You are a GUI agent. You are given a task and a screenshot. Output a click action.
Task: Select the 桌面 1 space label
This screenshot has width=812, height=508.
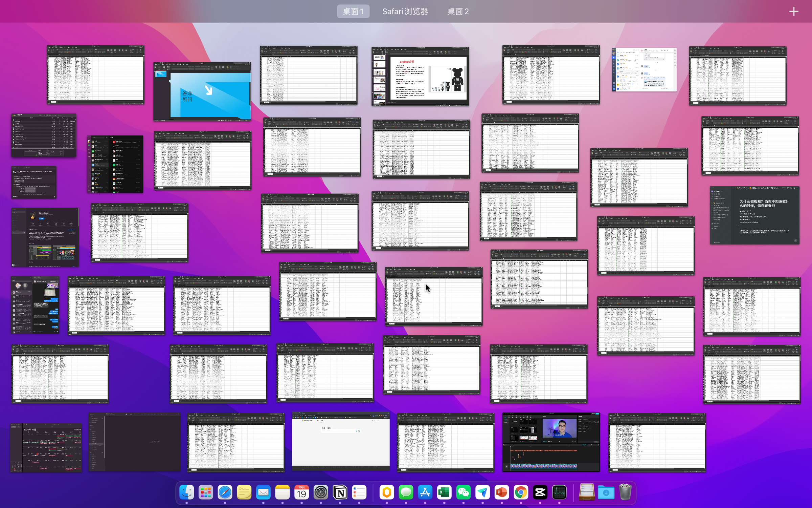pos(353,12)
